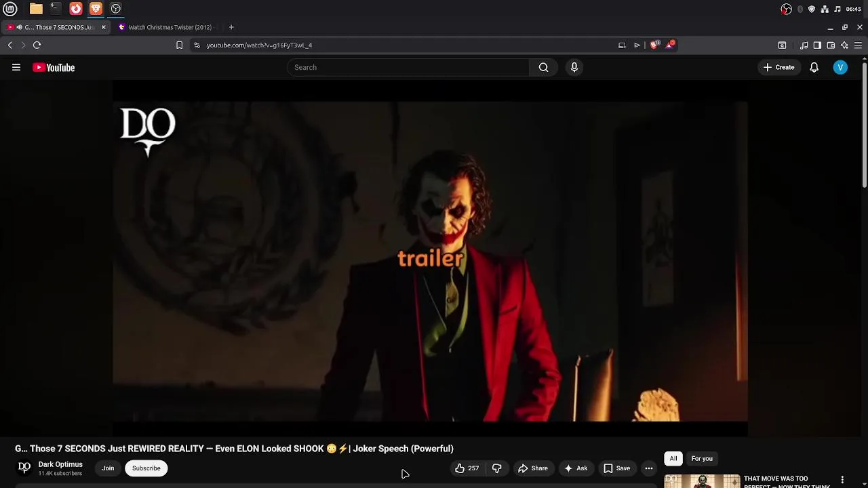
Task: Go to YouTube home via logo
Action: tap(54, 67)
